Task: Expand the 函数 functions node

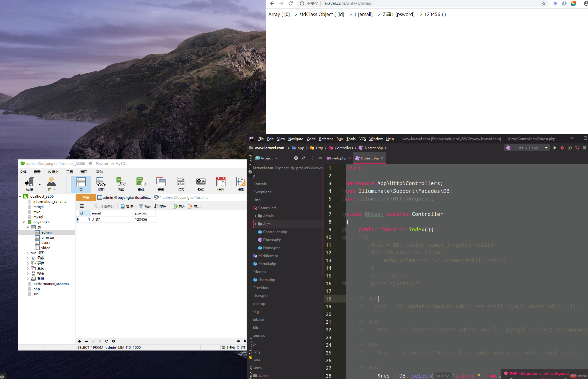Action: click(x=28, y=258)
